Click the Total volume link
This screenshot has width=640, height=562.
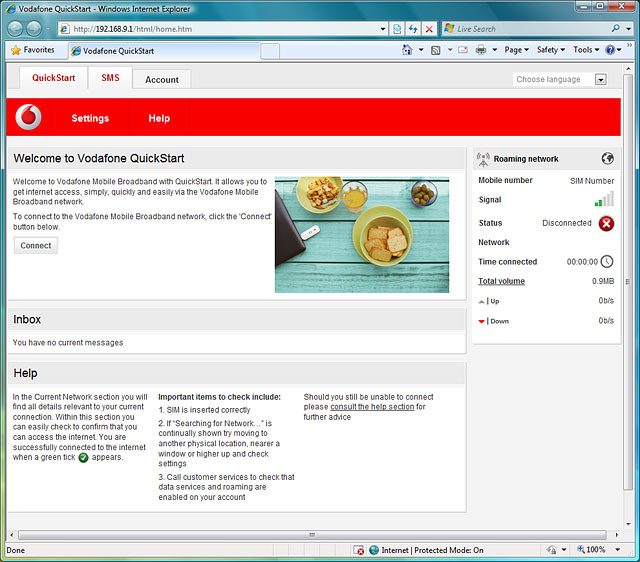pyautogui.click(x=501, y=281)
